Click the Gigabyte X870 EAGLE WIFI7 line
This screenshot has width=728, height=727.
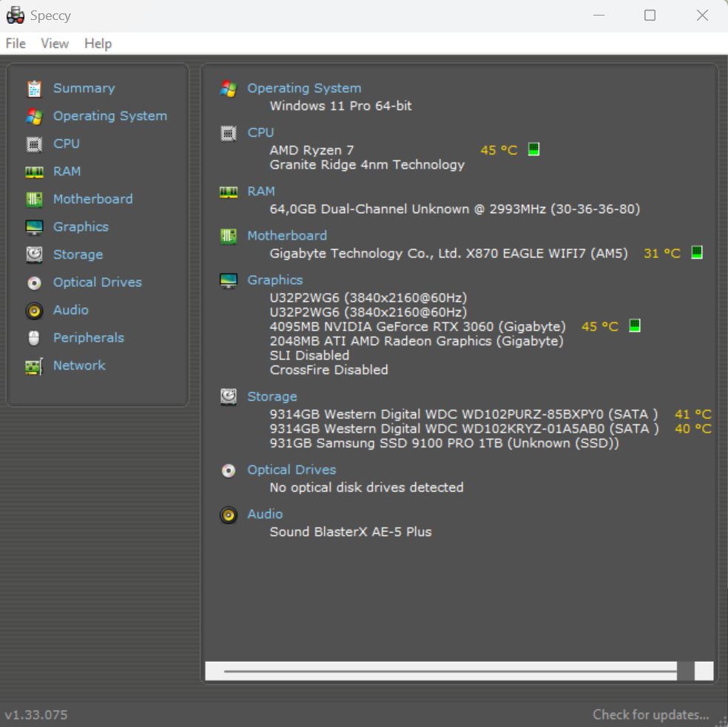point(448,254)
